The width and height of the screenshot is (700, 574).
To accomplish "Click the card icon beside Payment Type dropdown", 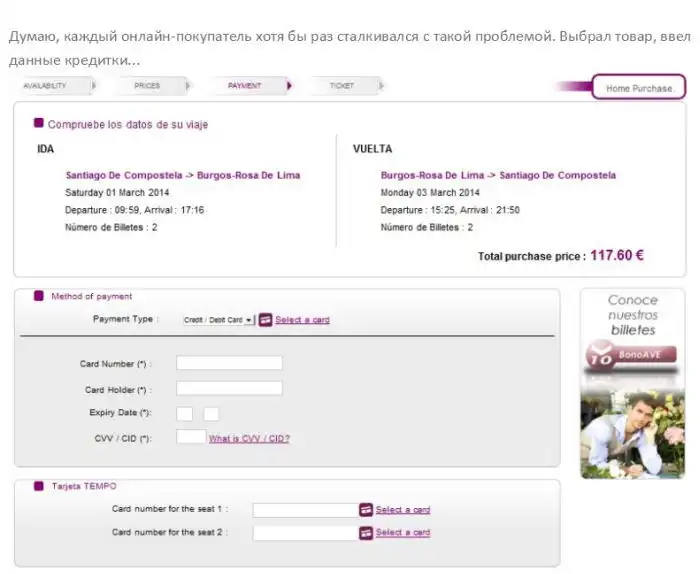I will coord(265,320).
